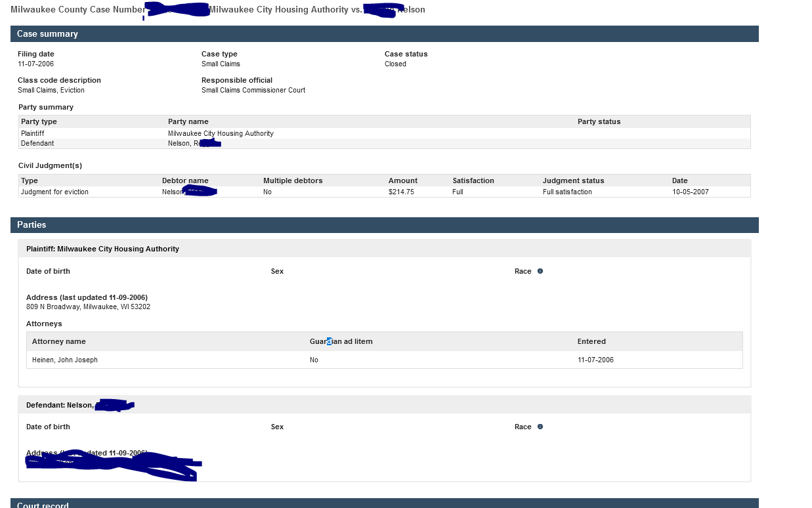Click the 'Attorney name' column header
812x508 pixels.
pyautogui.click(x=59, y=341)
